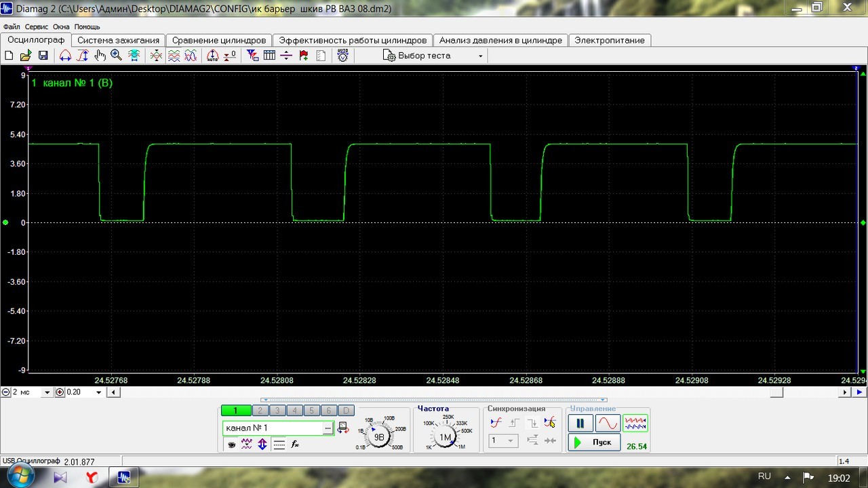
Task: Toggle the grid table toolbar icon
Action: click(x=269, y=56)
